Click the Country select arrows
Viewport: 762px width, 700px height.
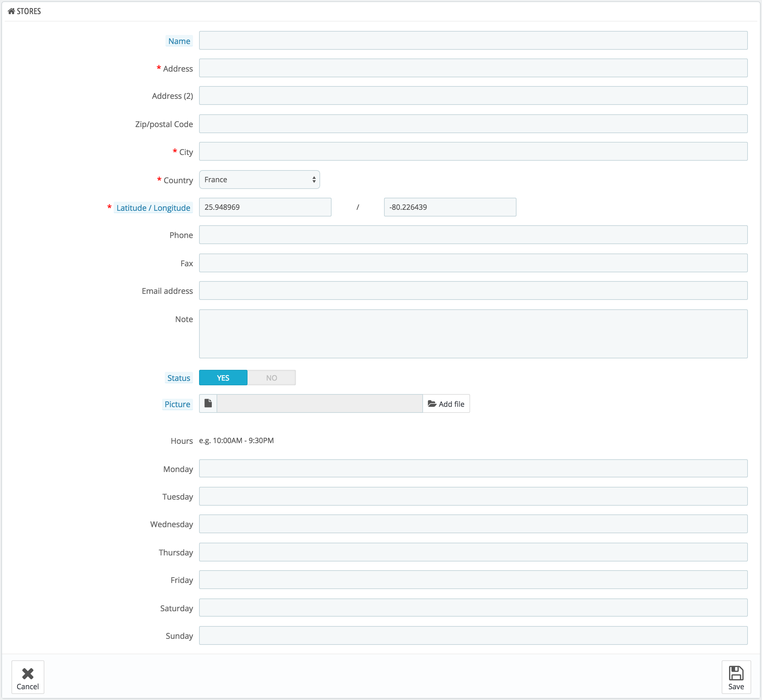314,180
